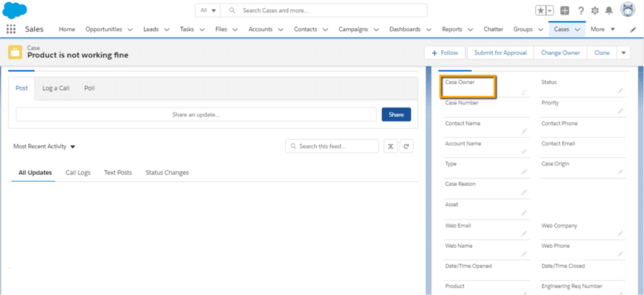Click the Share button
This screenshot has height=295, width=644.
click(x=396, y=114)
